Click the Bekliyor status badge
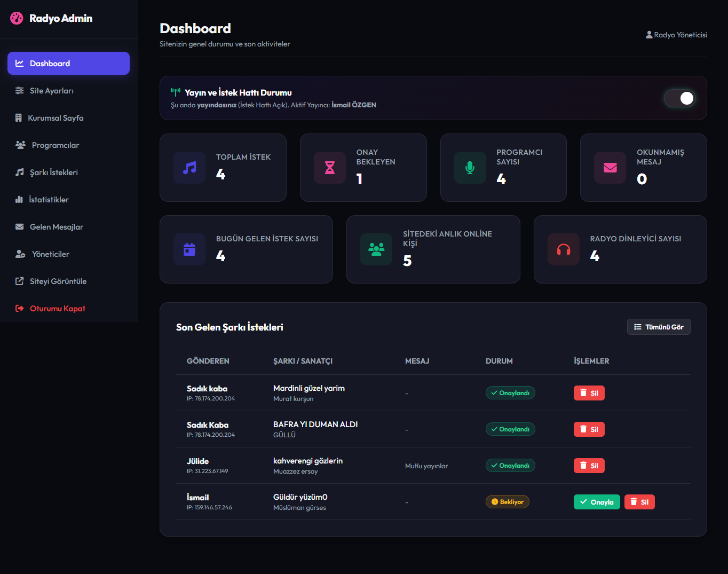 tap(508, 502)
